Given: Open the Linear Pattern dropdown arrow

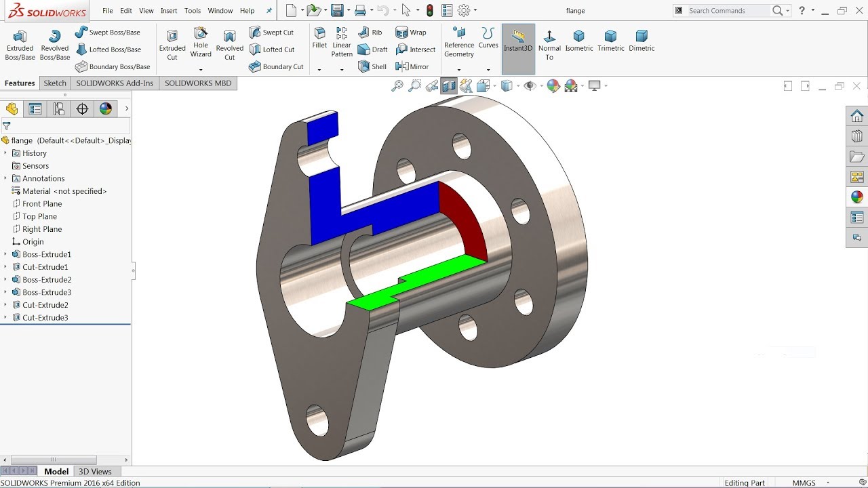Looking at the screenshot, I should [x=342, y=69].
